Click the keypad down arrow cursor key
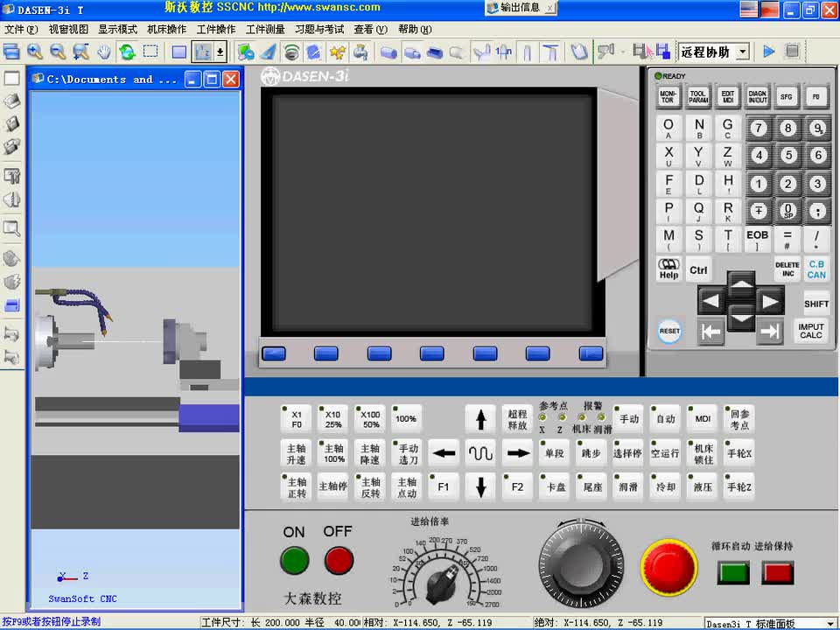 (741, 318)
